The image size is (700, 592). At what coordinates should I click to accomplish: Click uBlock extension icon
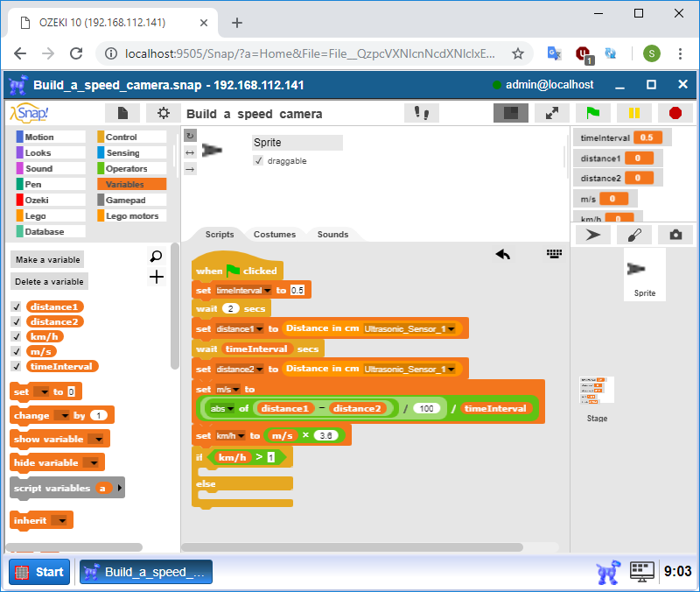point(583,54)
